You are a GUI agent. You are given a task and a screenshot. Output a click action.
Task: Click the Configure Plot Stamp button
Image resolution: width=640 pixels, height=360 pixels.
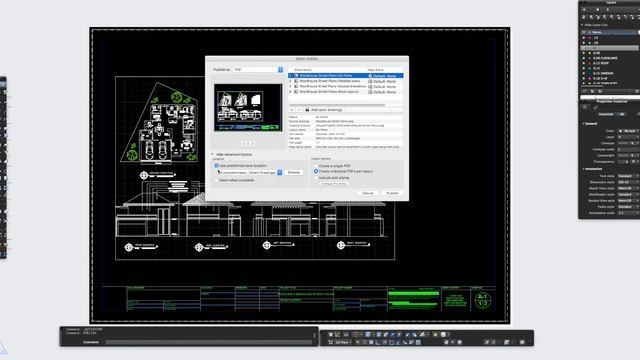[x=334, y=184]
